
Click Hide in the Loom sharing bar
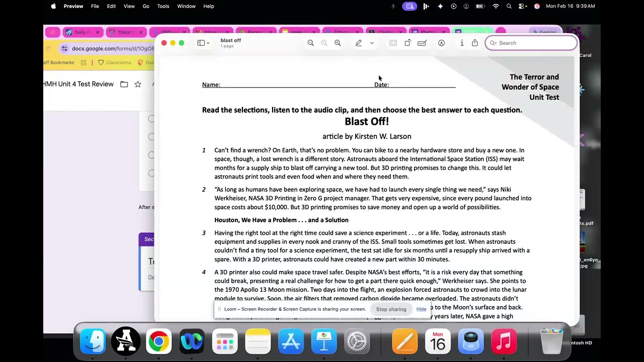point(421,309)
